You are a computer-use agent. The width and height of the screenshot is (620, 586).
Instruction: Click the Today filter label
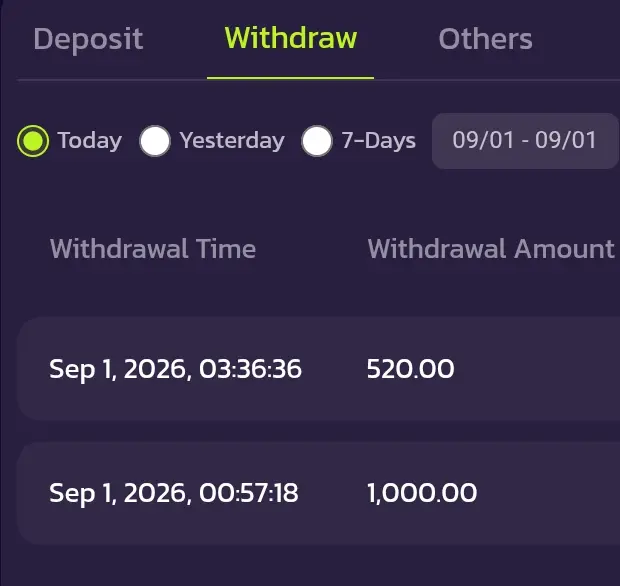click(90, 141)
